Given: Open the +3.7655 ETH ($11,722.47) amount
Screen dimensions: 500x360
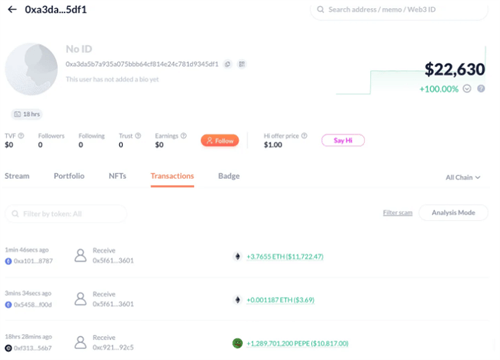Looking at the screenshot, I should [x=285, y=257].
